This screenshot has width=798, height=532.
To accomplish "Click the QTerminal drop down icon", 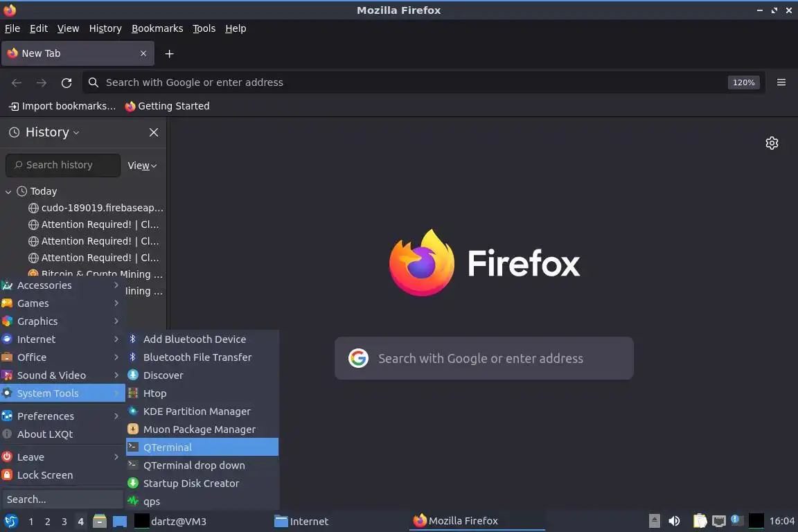I will (133, 465).
